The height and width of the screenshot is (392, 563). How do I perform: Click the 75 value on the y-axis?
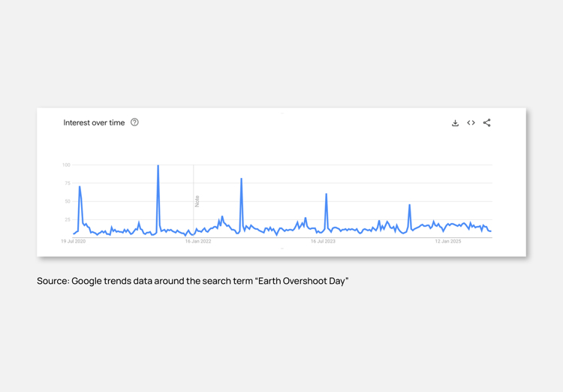tap(67, 183)
